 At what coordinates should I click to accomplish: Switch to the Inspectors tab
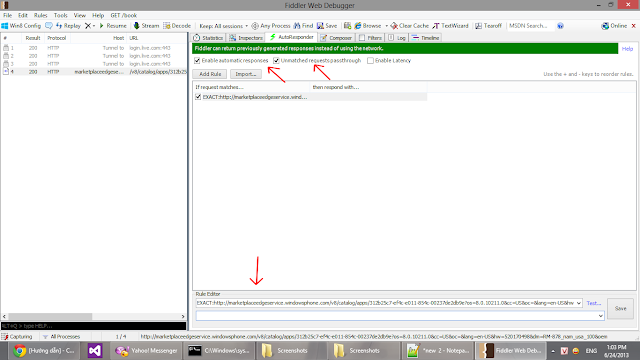[x=246, y=38]
